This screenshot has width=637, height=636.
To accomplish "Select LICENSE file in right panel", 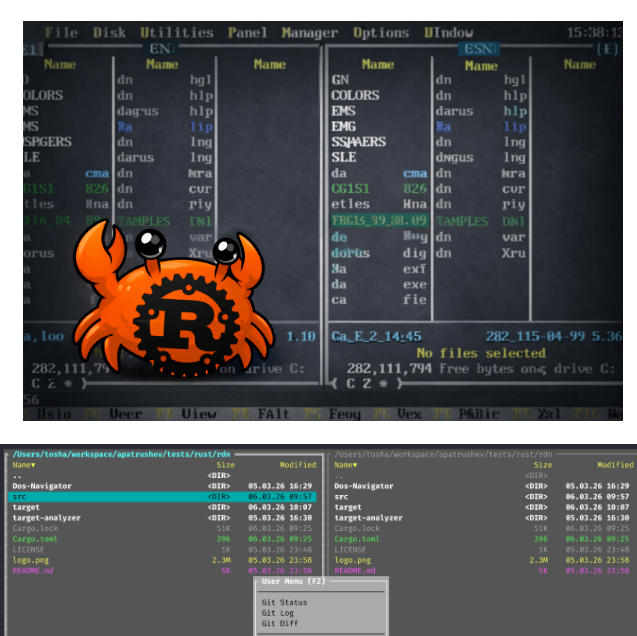I will 482,549.
